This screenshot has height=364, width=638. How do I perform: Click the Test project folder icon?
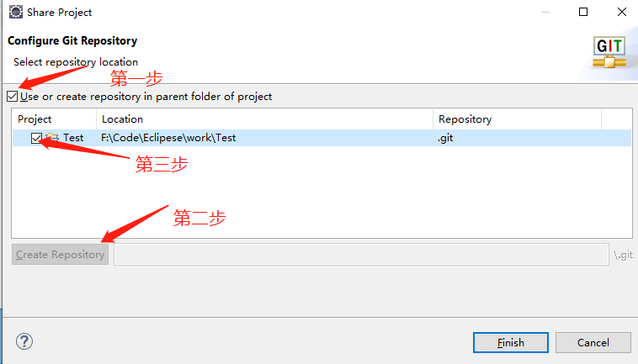tap(51, 138)
